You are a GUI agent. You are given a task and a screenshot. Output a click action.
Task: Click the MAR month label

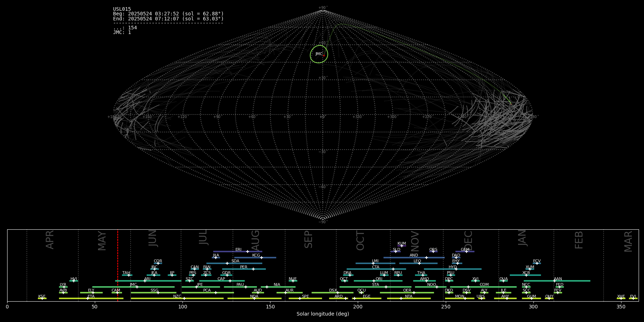[628, 241]
